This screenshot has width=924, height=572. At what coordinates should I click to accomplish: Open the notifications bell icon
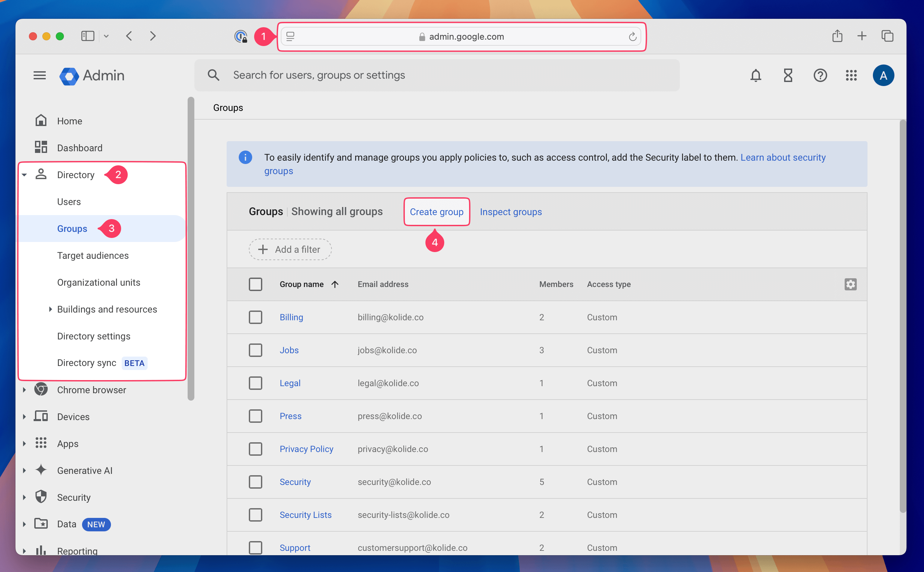click(x=756, y=75)
